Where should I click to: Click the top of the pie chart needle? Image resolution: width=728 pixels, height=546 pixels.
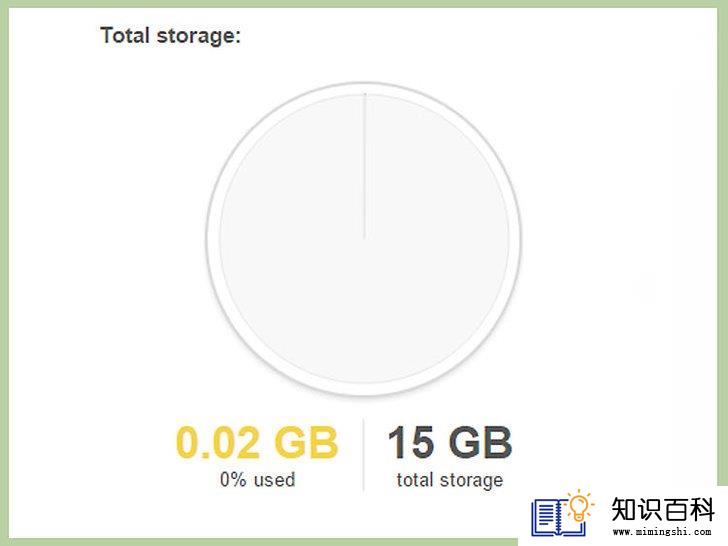[x=365, y=97]
